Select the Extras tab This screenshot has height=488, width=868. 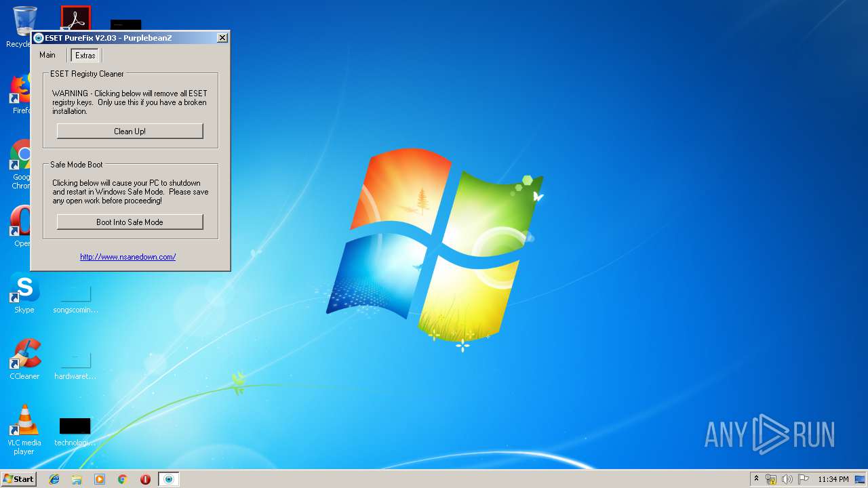85,56
